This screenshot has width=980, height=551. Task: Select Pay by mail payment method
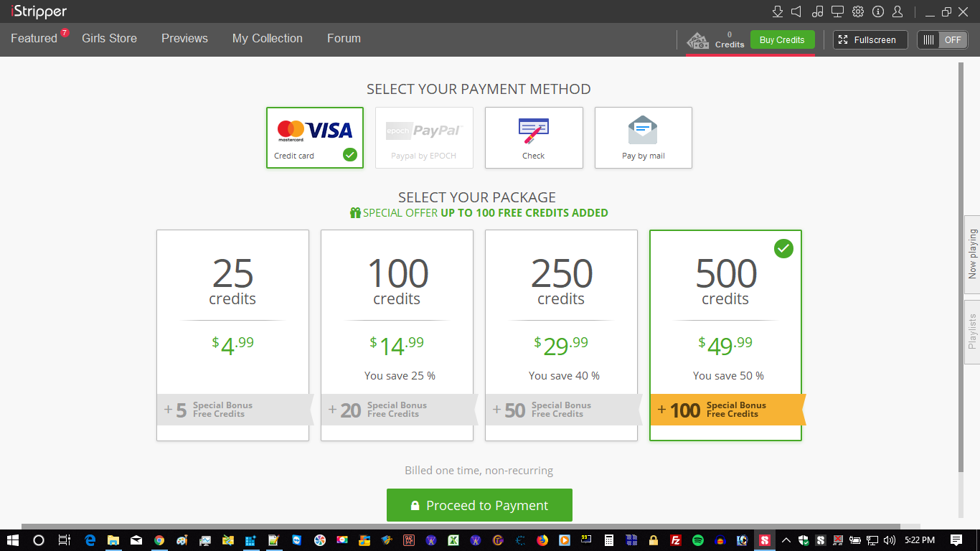tap(644, 138)
